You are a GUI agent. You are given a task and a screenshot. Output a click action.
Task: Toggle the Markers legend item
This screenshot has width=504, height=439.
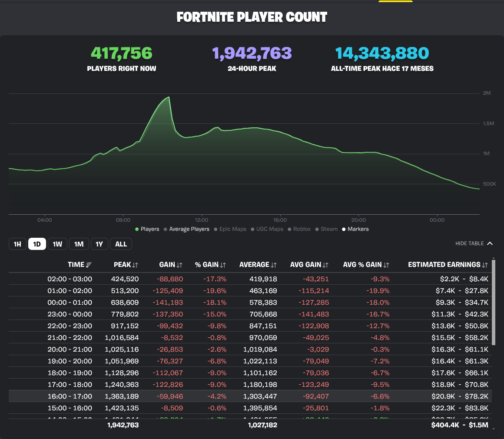pos(355,229)
